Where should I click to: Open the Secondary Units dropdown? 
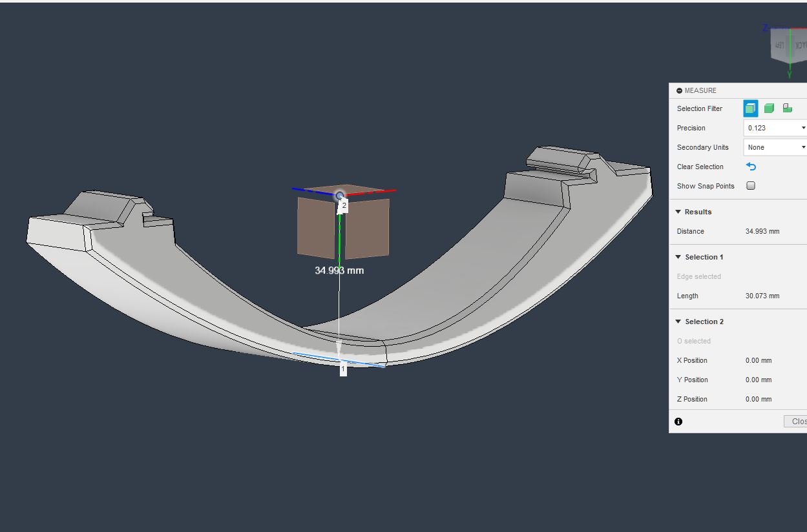coord(775,147)
